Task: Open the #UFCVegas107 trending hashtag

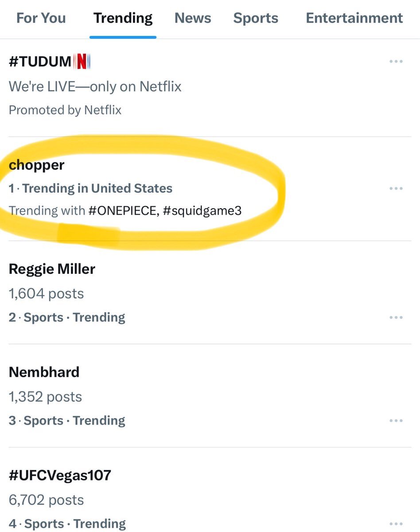Action: coord(60,476)
